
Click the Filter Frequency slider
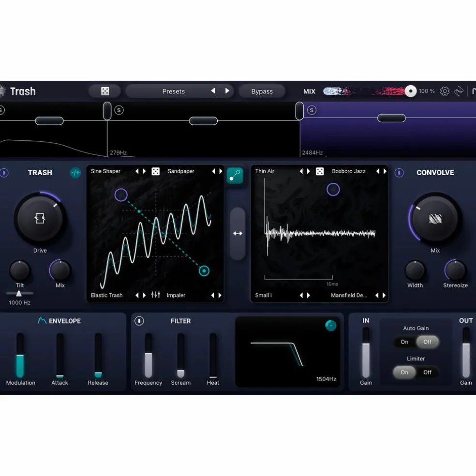click(x=149, y=355)
